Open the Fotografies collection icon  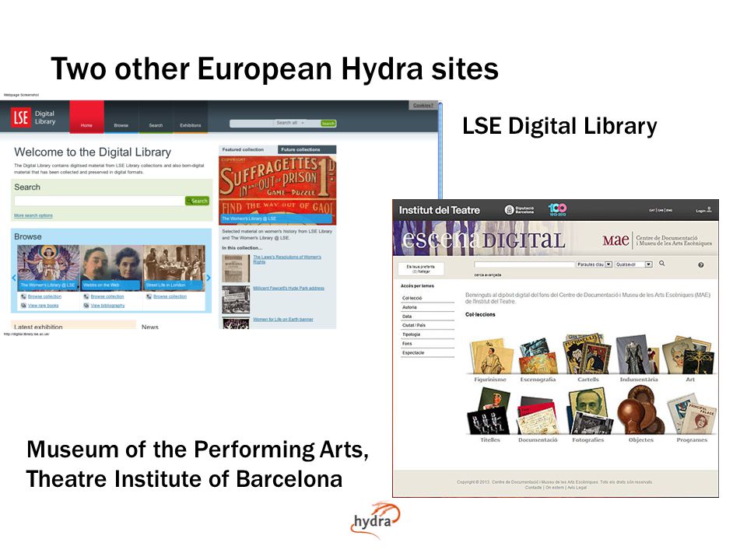[x=588, y=411]
